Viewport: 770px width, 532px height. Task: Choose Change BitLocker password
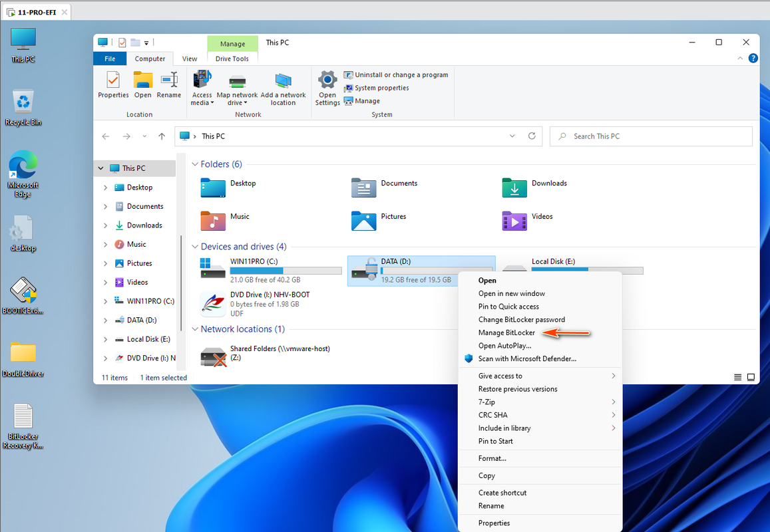pyautogui.click(x=522, y=319)
